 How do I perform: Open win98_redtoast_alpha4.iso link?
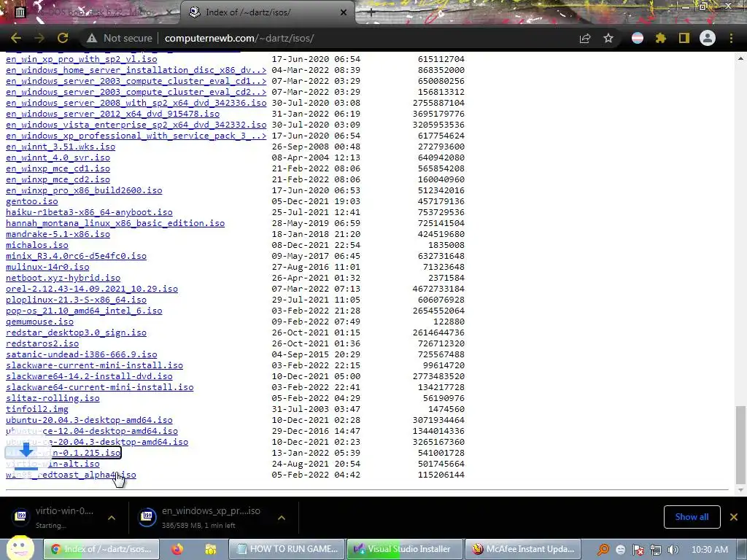tap(71, 475)
